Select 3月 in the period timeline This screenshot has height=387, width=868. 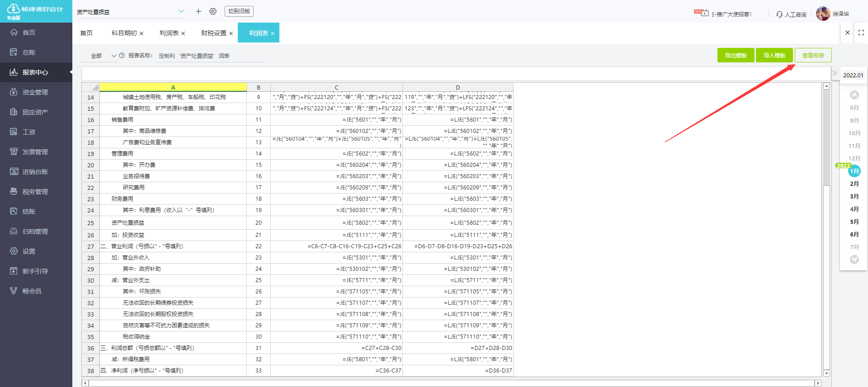[854, 197]
